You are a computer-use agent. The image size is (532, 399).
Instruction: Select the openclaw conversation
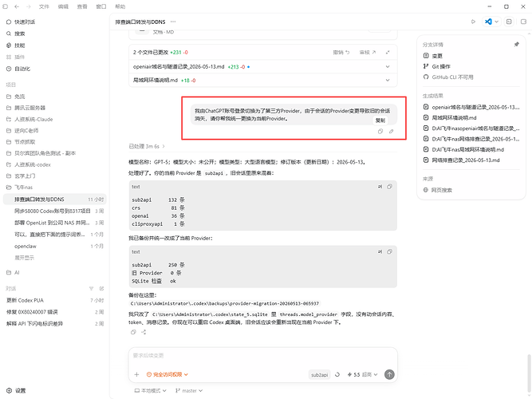[54, 247]
